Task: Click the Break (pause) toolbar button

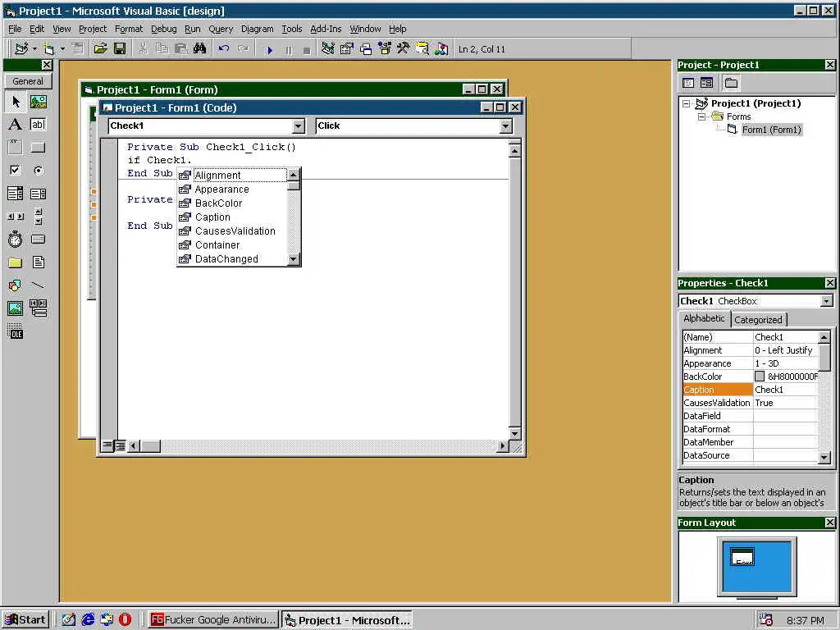Action: [288, 50]
